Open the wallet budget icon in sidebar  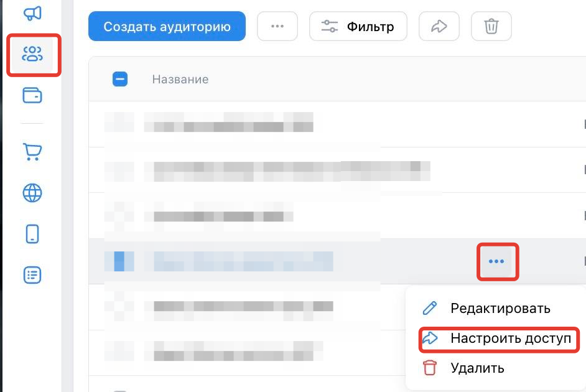pyautogui.click(x=32, y=95)
